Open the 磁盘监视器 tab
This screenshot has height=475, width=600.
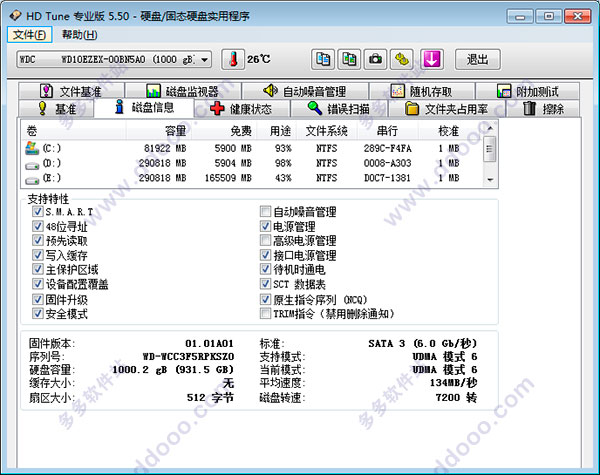pyautogui.click(x=183, y=91)
